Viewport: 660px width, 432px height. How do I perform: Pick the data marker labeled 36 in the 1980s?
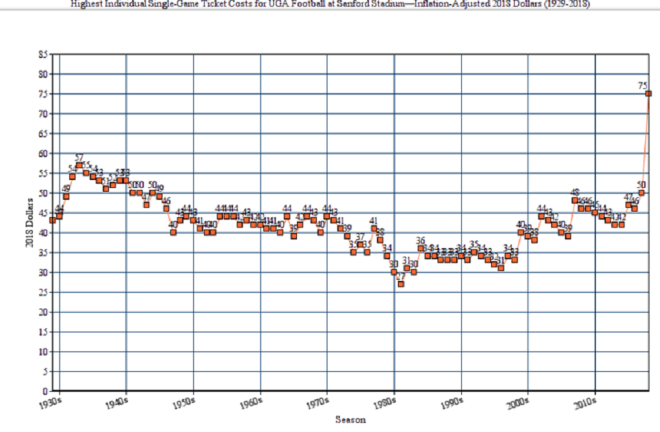pos(421,248)
